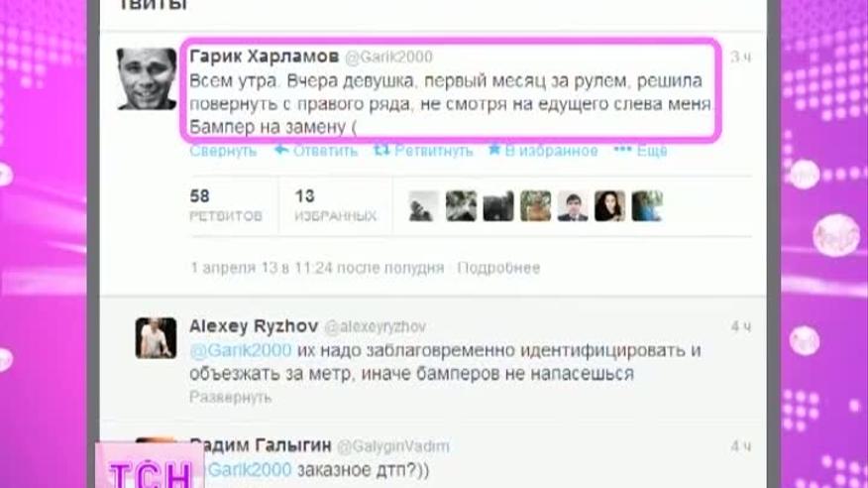
Task: Open the @GalyginVadim handle link
Action: [393, 446]
